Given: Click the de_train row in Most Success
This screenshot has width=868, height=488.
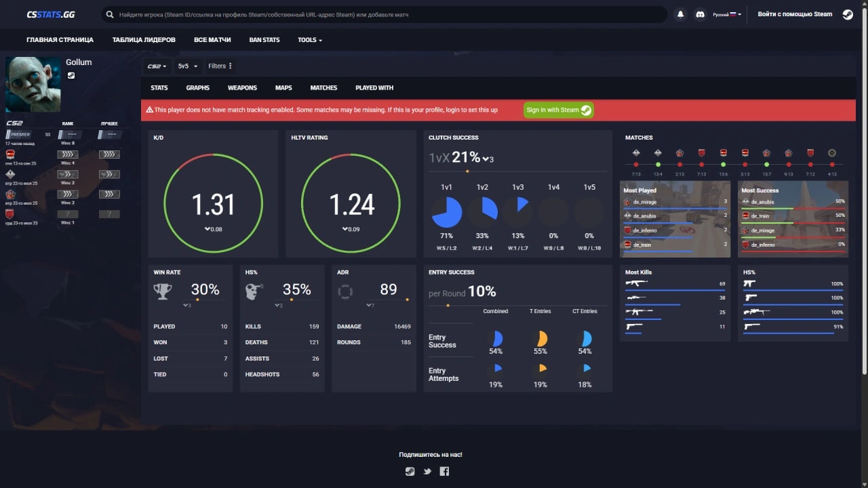Looking at the screenshot, I should coord(793,217).
